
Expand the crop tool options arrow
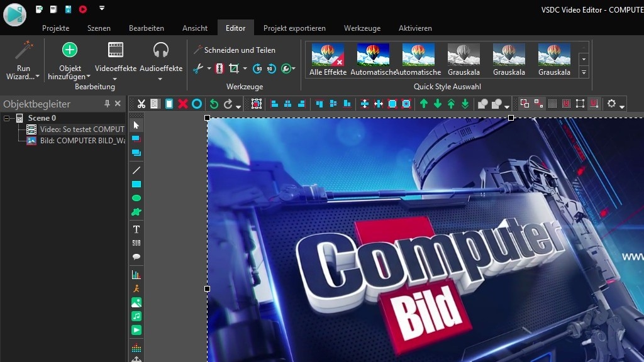[x=245, y=69]
